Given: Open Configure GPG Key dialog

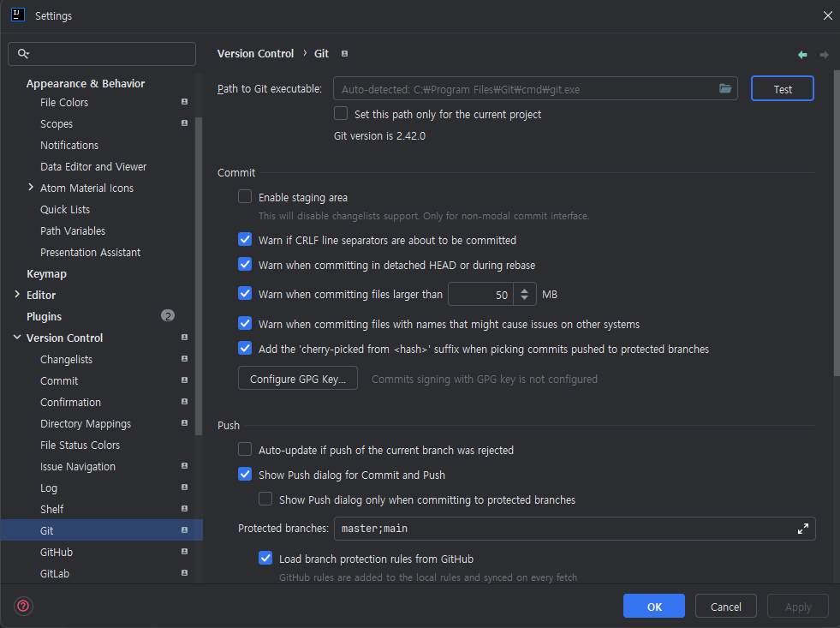Looking at the screenshot, I should (x=297, y=379).
